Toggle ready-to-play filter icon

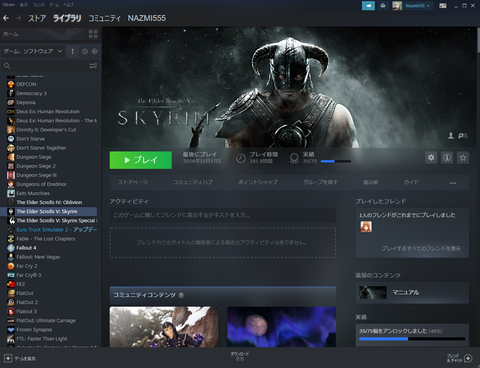[95, 51]
